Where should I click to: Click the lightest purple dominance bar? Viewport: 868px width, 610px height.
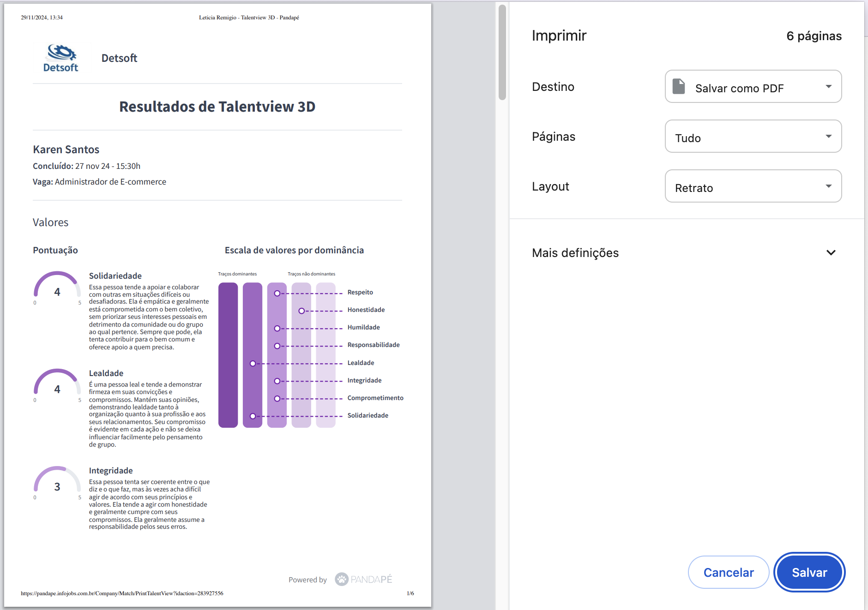pyautogui.click(x=325, y=355)
